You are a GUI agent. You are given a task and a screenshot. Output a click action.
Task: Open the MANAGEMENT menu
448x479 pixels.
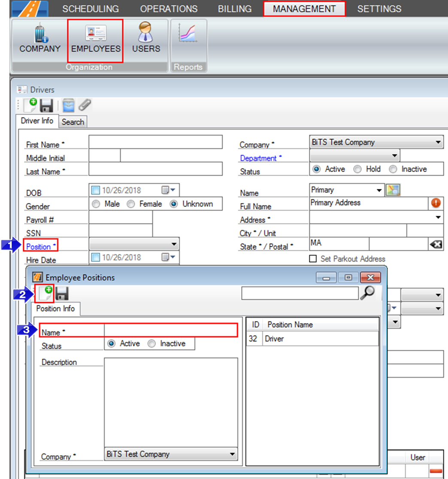click(x=304, y=9)
